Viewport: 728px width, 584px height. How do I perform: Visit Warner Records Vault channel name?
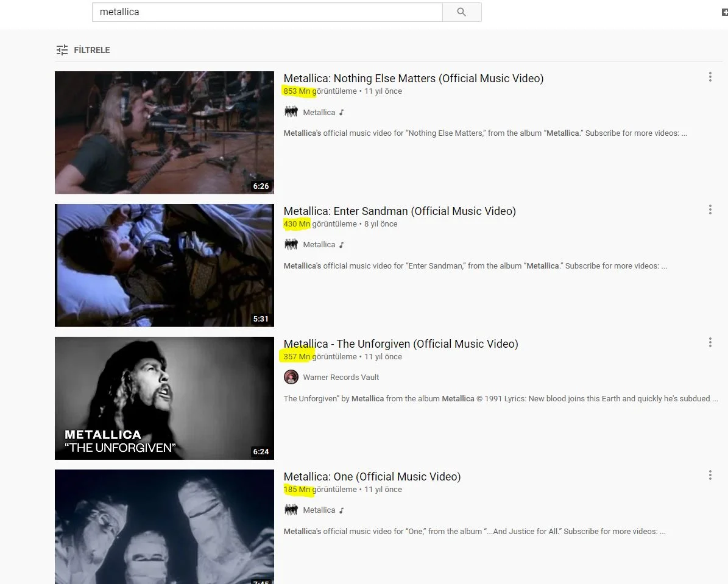pos(341,377)
